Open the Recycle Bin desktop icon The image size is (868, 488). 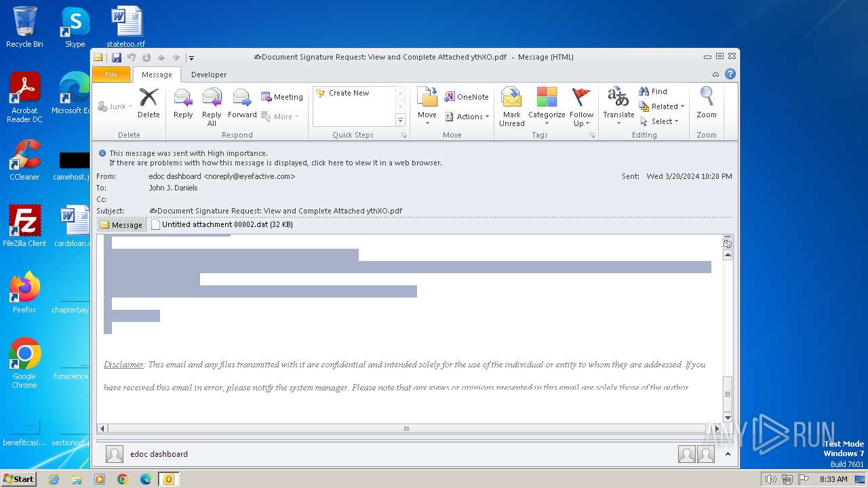point(24,27)
